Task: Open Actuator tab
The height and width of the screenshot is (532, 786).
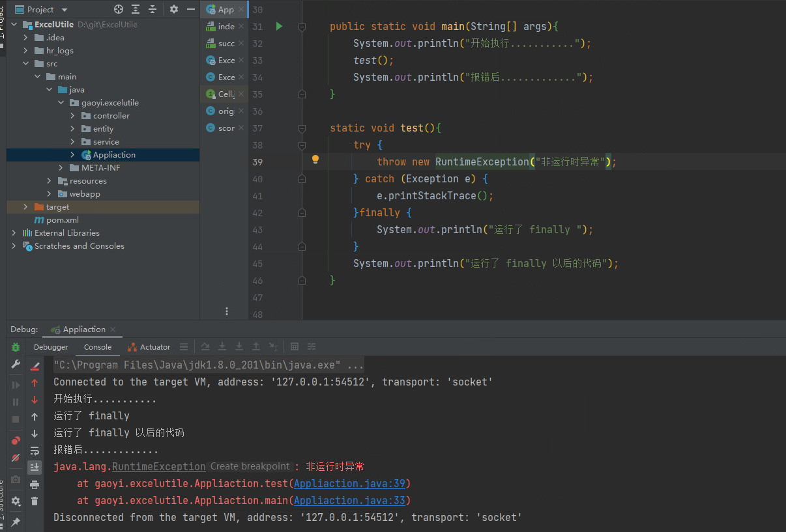Action: click(x=149, y=347)
